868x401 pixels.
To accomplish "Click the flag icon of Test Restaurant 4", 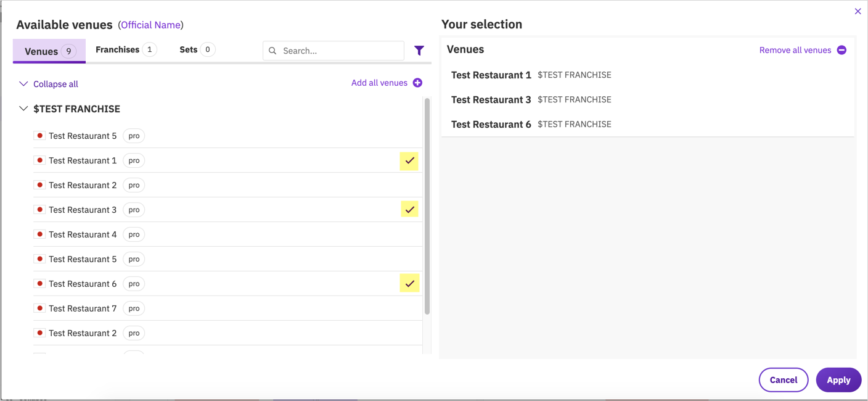I will 39,234.
